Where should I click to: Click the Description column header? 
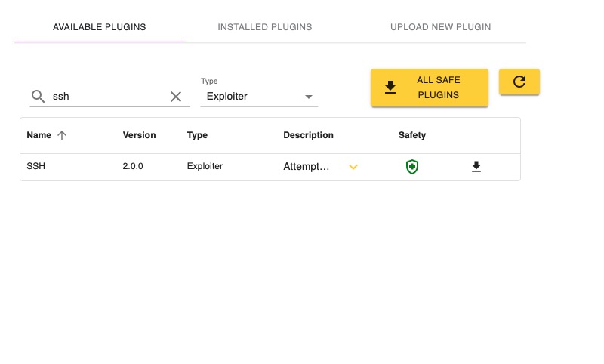pos(308,135)
